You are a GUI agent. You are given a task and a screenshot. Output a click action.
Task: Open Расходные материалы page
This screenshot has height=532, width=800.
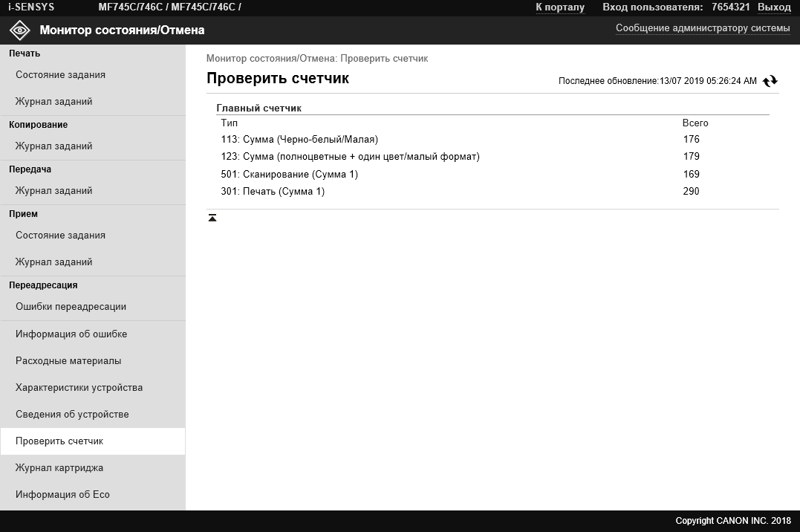click(x=68, y=360)
